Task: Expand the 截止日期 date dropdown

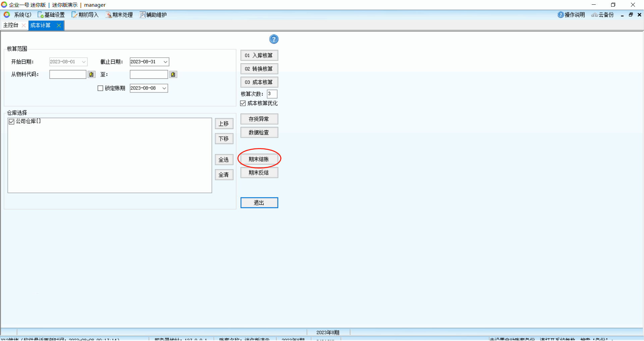Action: pyautogui.click(x=165, y=62)
